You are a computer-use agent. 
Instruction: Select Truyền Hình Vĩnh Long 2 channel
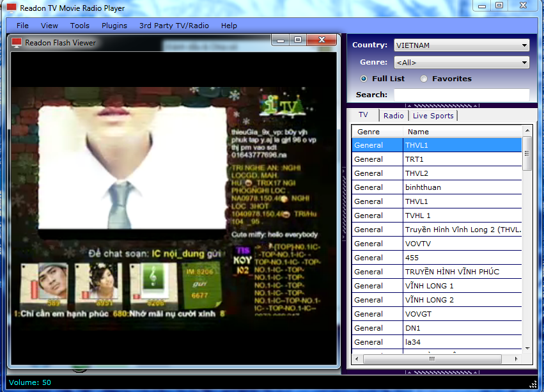click(437, 230)
